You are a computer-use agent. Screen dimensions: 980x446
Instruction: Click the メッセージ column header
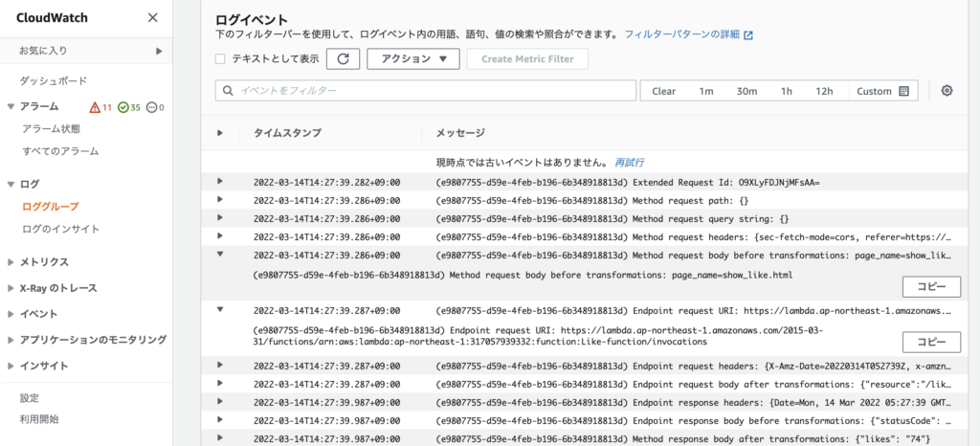tap(460, 132)
